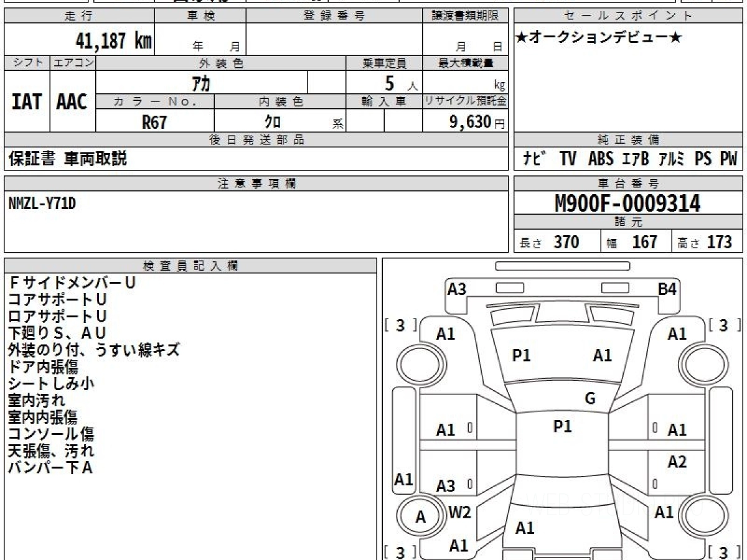Select the recycle deposit 9,630円

[477, 122]
